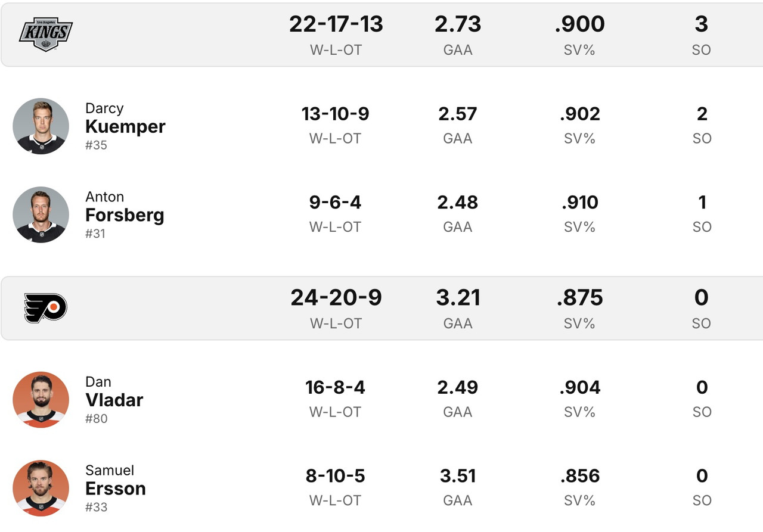Click the Flyers .875 team save percentage
The width and height of the screenshot is (763, 532).
coord(580,298)
